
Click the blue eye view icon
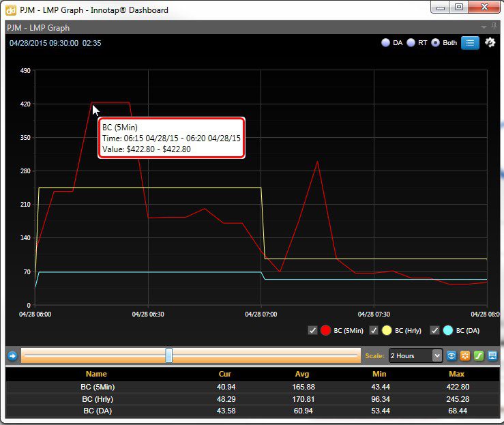point(451,355)
